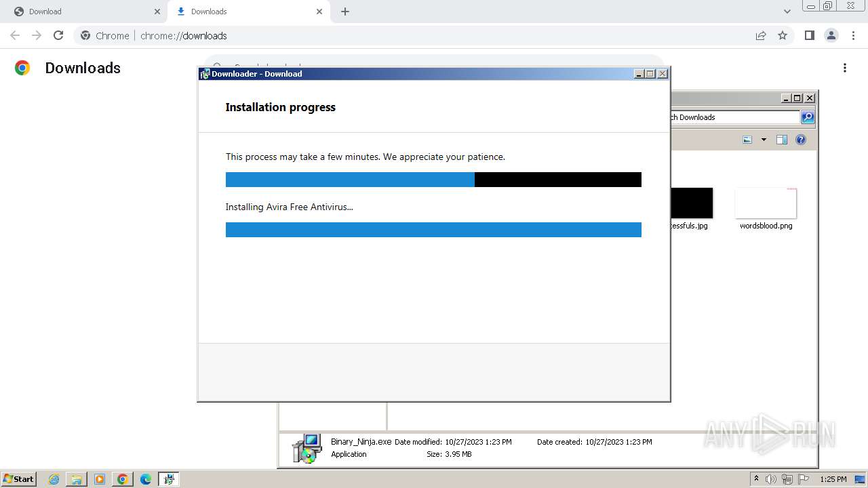Open Explorer view options dropdown arrow
This screenshot has height=488, width=868.
coord(764,140)
